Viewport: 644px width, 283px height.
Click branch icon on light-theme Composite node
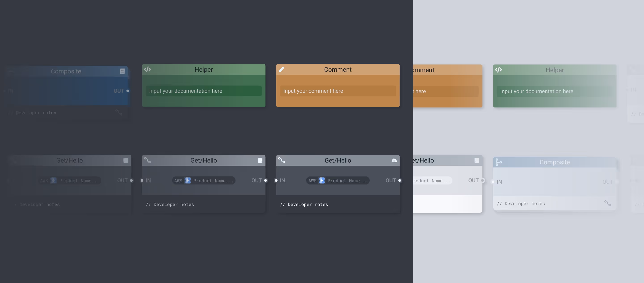click(498, 162)
